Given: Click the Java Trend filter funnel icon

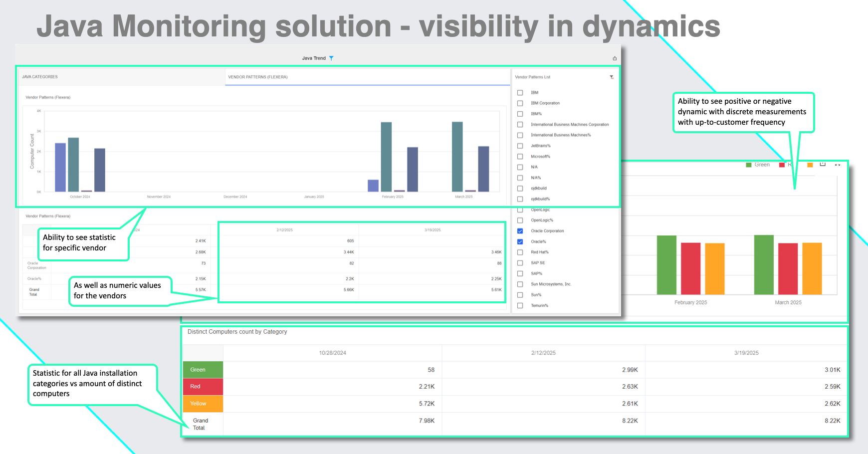Looking at the screenshot, I should [x=331, y=58].
